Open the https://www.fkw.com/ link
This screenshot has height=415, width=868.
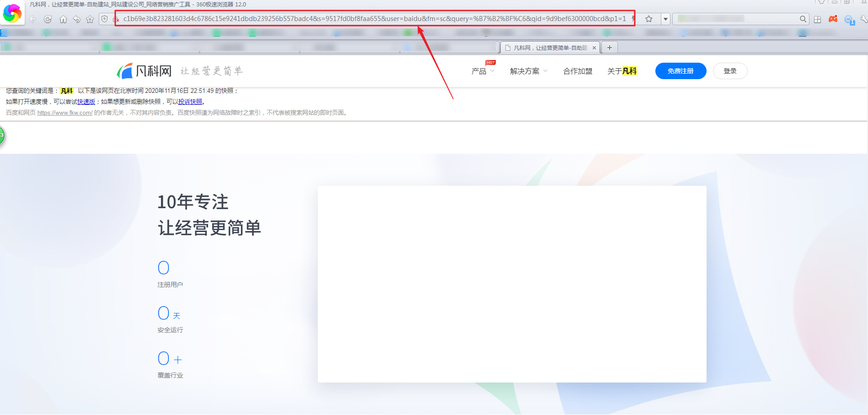click(x=65, y=113)
